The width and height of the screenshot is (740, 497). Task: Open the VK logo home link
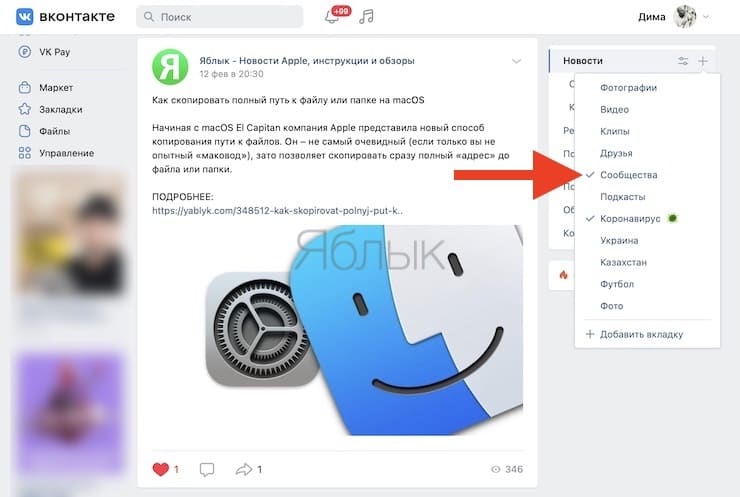click(x=65, y=17)
